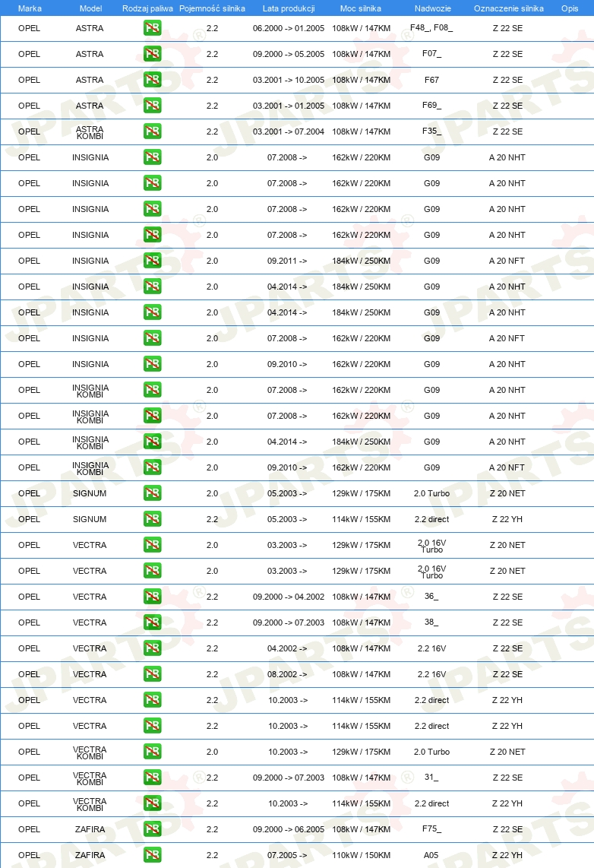Viewport: 594px width, 868px height.
Task: Click the fuel icon in the ASTRA KOMBI F35_ row
Action: pos(152,131)
